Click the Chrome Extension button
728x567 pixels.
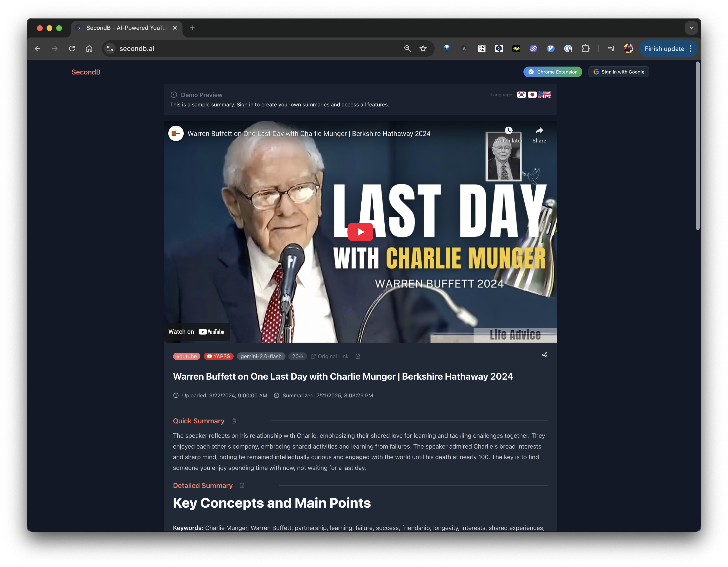coord(553,72)
